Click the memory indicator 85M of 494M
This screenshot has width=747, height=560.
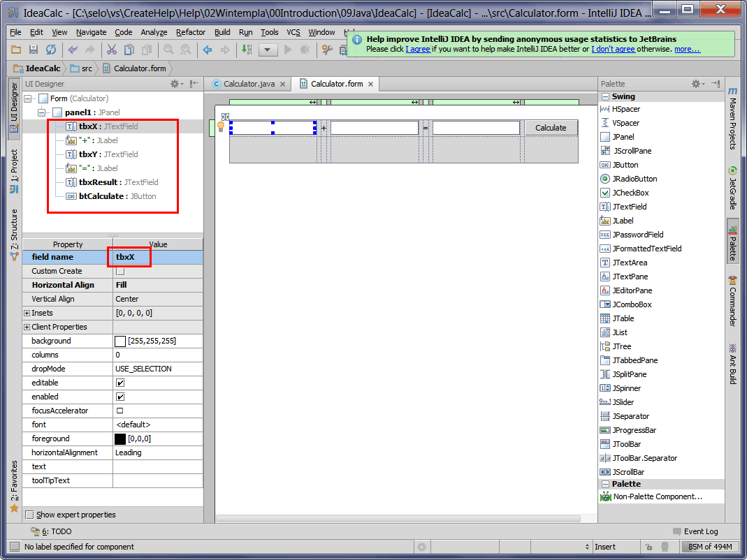pyautogui.click(x=710, y=547)
